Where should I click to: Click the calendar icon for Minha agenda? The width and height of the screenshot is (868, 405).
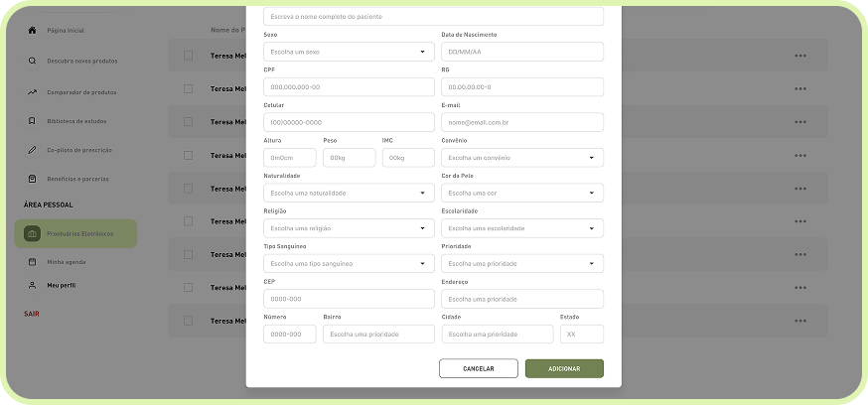tap(32, 261)
